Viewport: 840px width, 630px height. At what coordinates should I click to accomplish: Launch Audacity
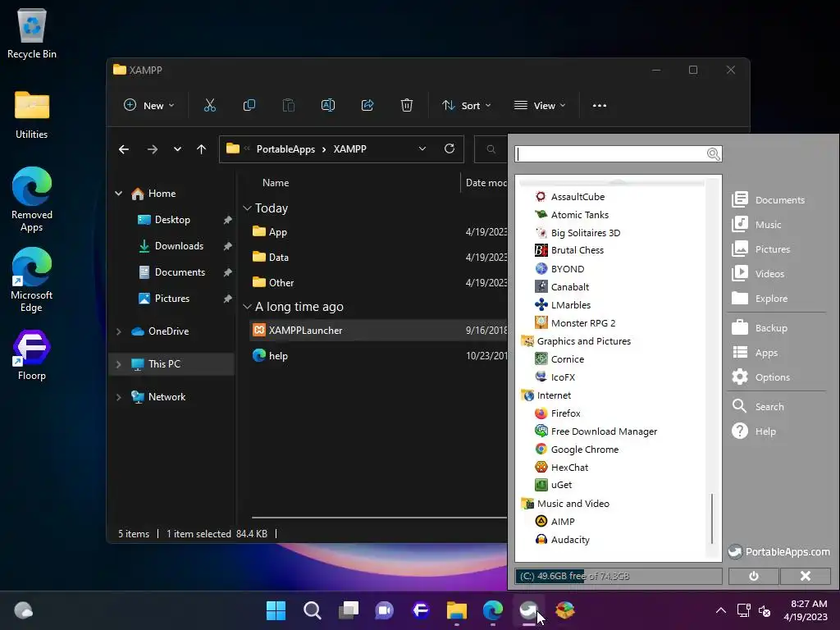[x=563, y=540]
